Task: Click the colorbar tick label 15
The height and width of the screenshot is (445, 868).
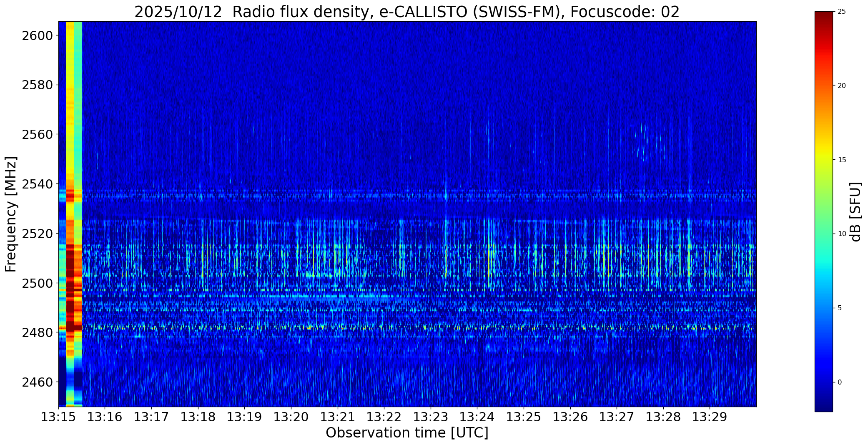Action: tap(842, 160)
